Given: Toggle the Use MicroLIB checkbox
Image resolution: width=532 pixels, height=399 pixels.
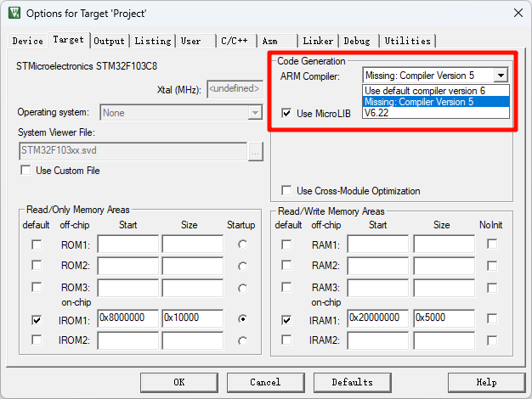Looking at the screenshot, I should tap(286, 113).
